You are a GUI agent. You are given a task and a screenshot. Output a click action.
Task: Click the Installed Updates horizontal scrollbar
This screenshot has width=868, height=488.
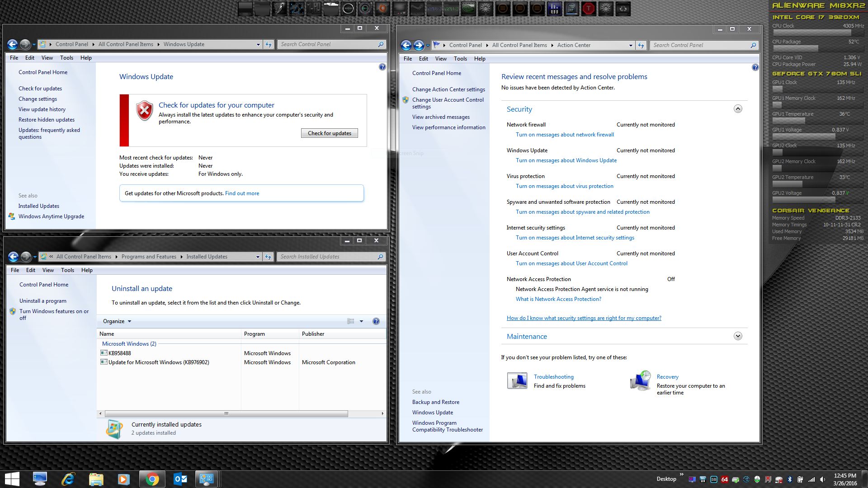[226, 413]
